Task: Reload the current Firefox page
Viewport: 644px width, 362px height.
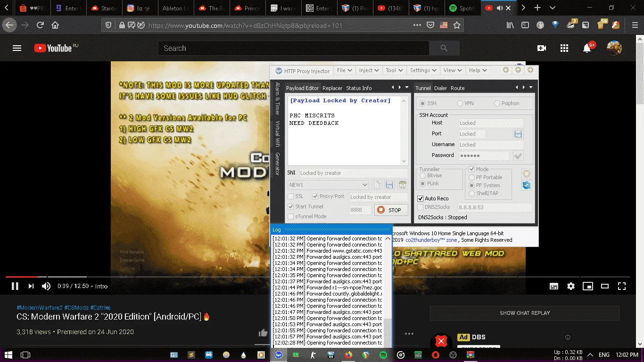Action: point(41,25)
